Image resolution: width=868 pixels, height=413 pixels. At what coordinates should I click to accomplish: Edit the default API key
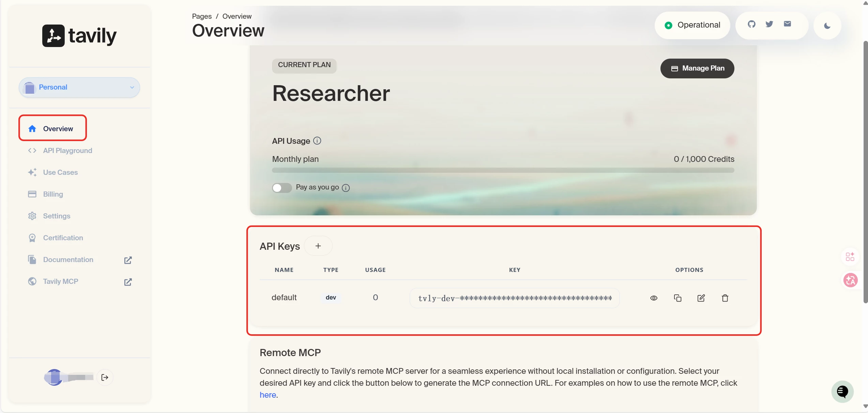pyautogui.click(x=701, y=298)
